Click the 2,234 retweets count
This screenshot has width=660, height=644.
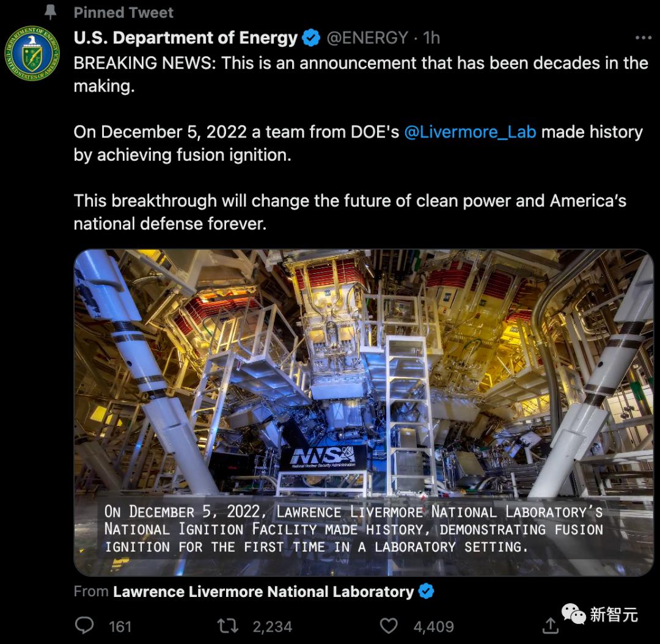point(273,627)
